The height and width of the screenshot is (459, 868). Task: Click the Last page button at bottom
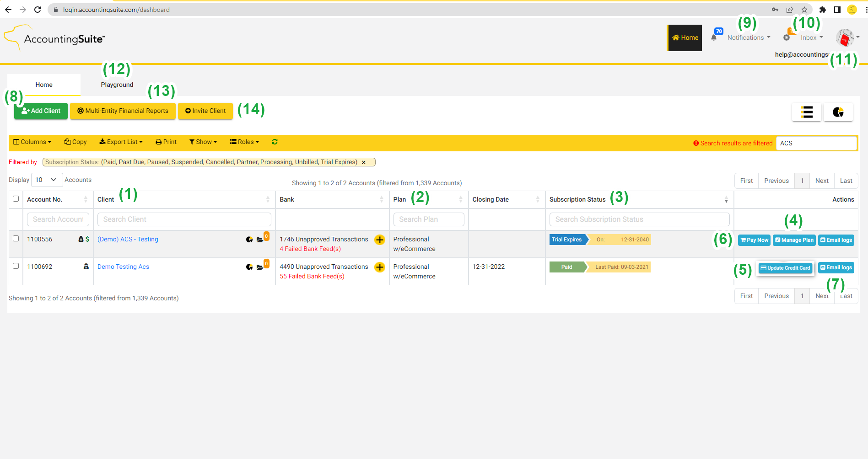pyautogui.click(x=846, y=296)
